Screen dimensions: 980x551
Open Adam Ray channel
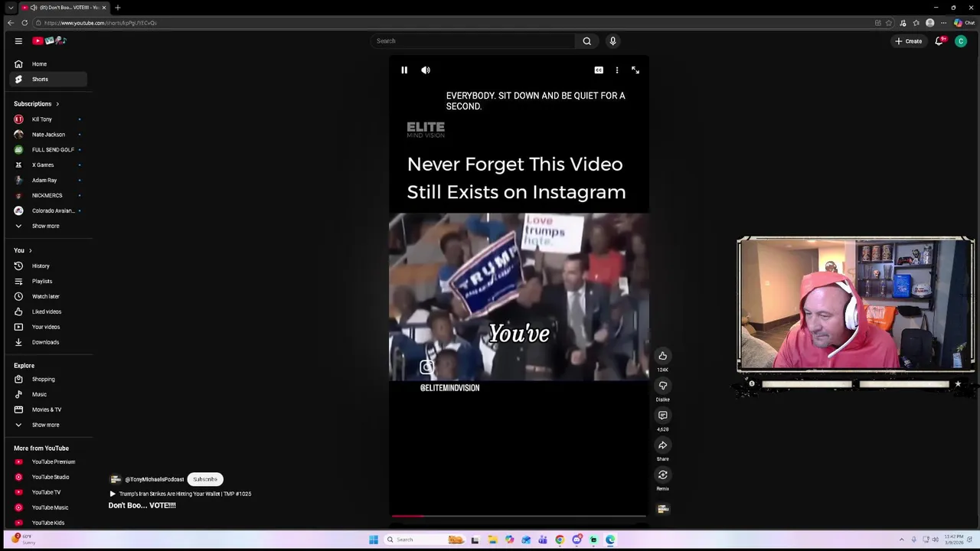point(49,181)
